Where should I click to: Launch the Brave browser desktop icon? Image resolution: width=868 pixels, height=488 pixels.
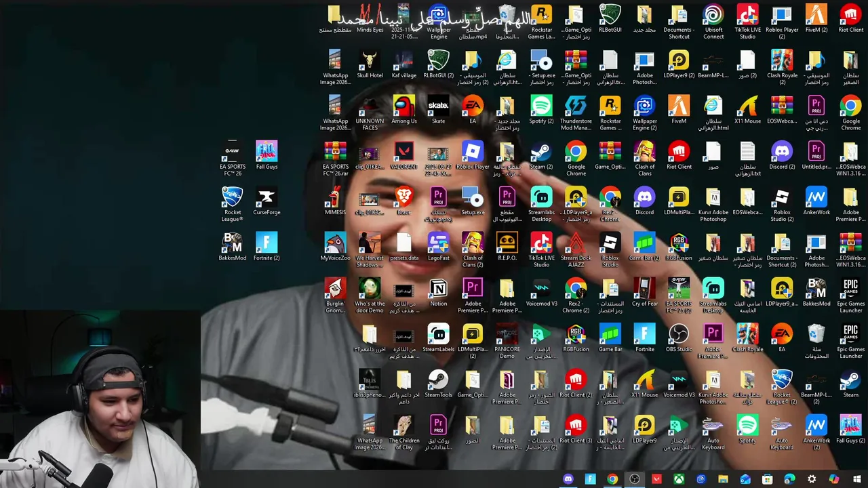click(x=404, y=201)
